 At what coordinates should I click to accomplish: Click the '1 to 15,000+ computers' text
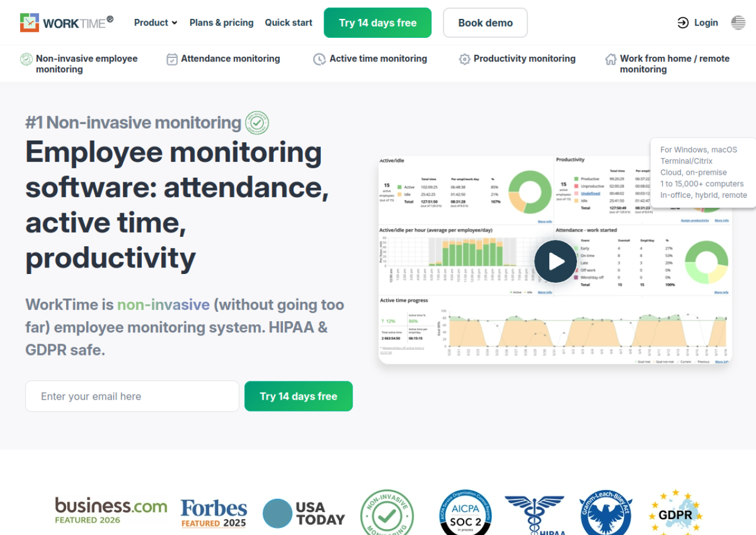coord(702,184)
